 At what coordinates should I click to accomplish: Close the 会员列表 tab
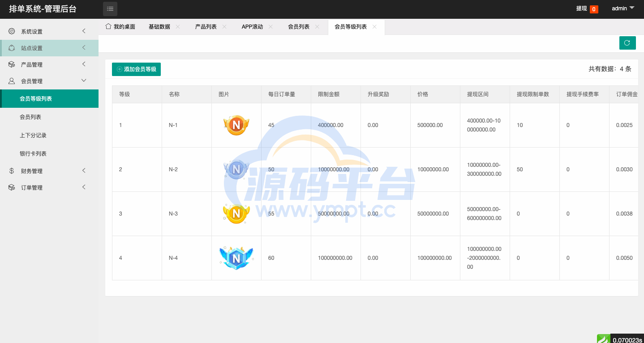317,27
